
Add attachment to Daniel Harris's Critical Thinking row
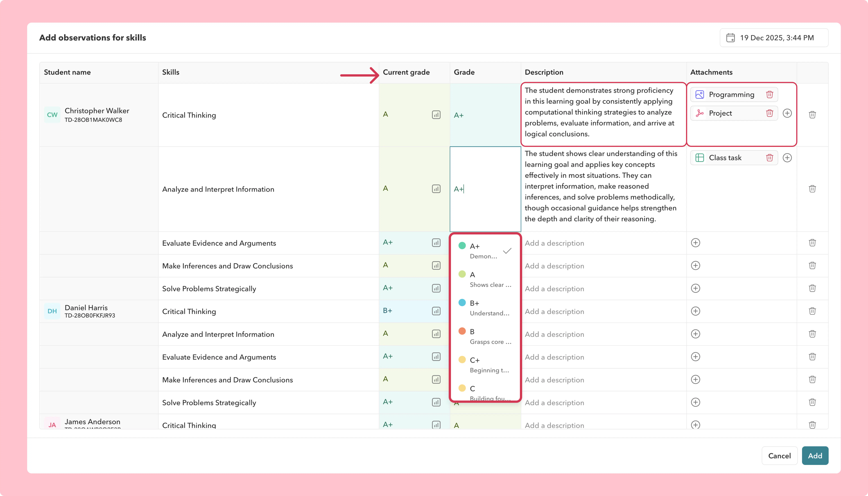tap(696, 311)
